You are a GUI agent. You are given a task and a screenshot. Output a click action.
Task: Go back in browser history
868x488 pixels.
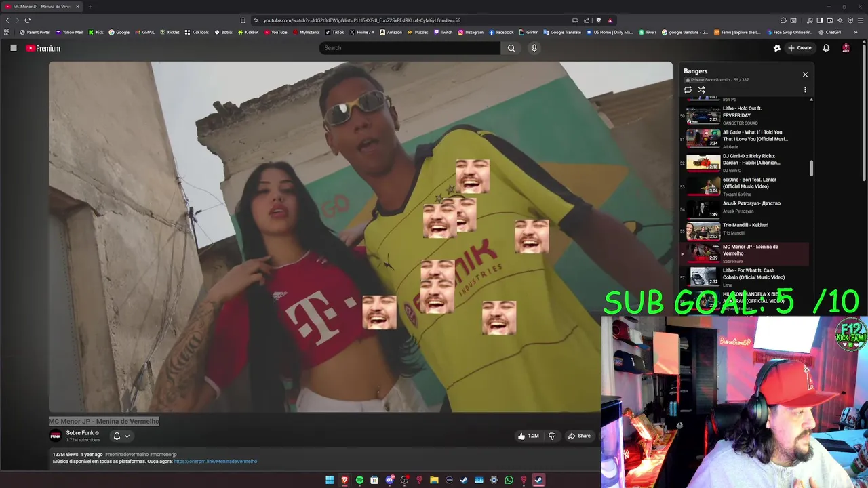(x=7, y=20)
